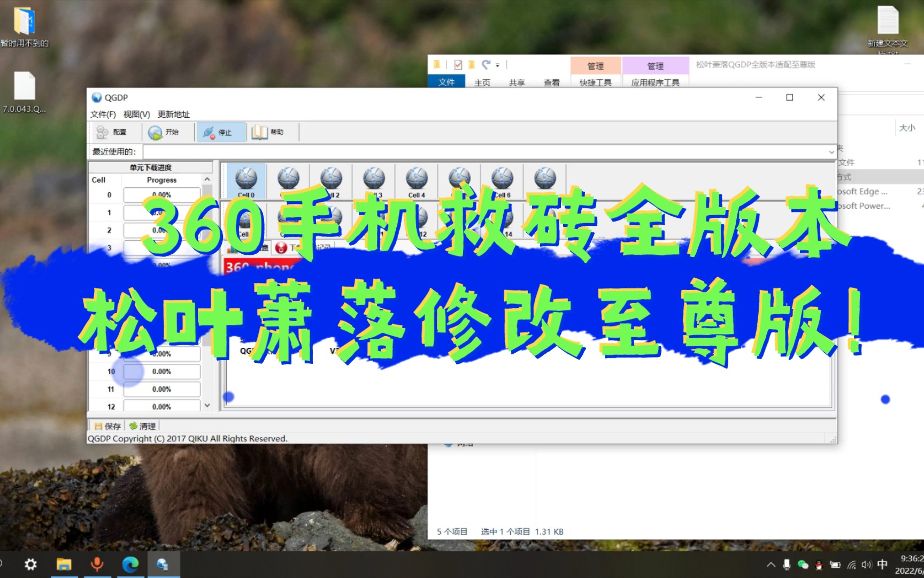
Task: Open the 快捷工具 ribbon tab in Explorer
Action: click(x=596, y=82)
